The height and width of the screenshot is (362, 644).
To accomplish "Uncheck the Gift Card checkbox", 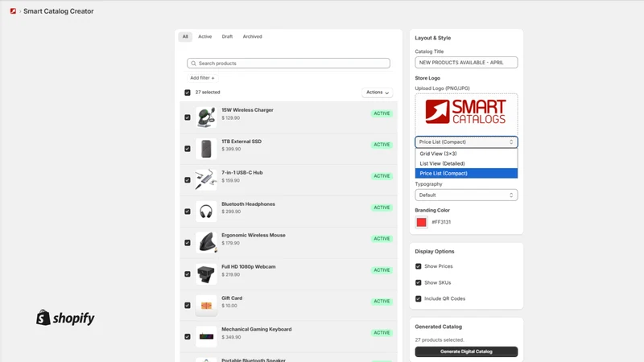I will 188,306.
